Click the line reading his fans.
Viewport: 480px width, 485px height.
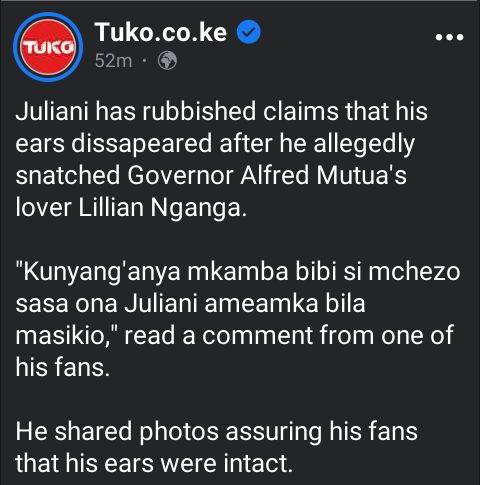63,368
